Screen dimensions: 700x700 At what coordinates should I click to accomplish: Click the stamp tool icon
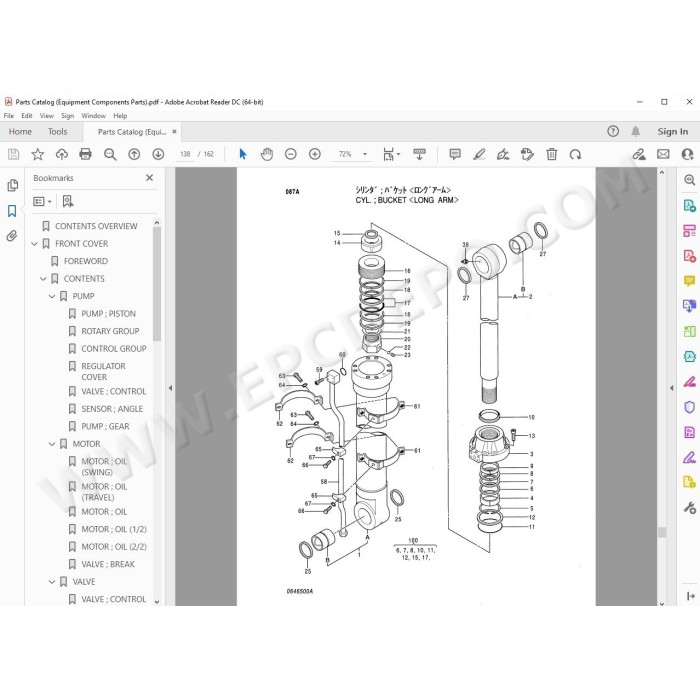(x=527, y=154)
